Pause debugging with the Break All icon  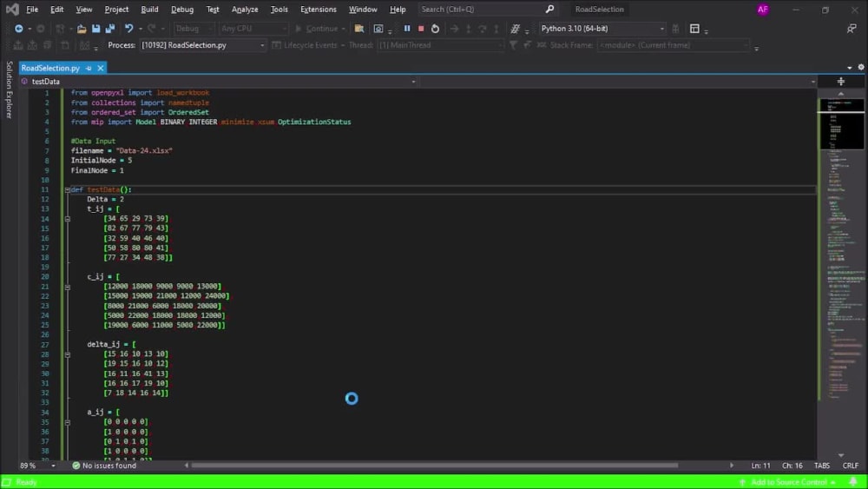[x=407, y=29]
